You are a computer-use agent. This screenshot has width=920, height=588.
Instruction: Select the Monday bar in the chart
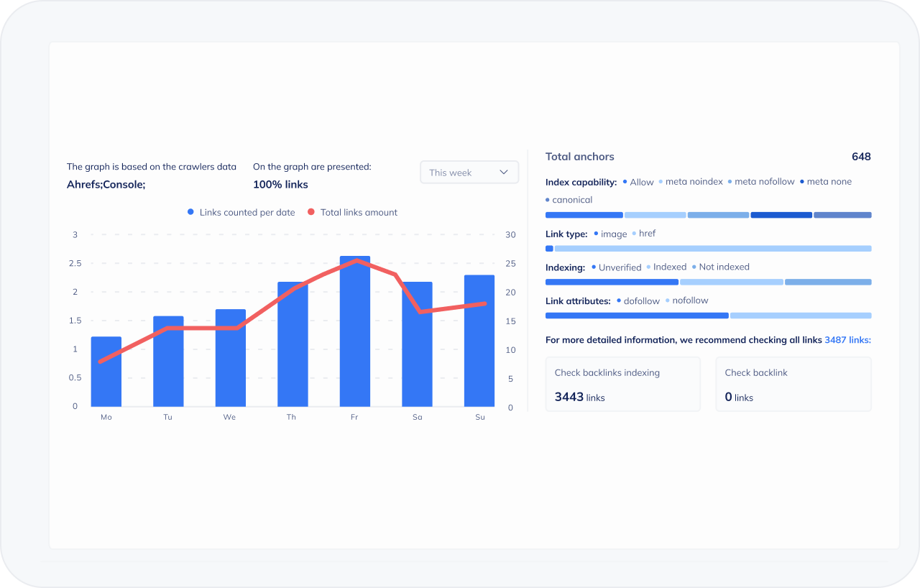coord(106,372)
